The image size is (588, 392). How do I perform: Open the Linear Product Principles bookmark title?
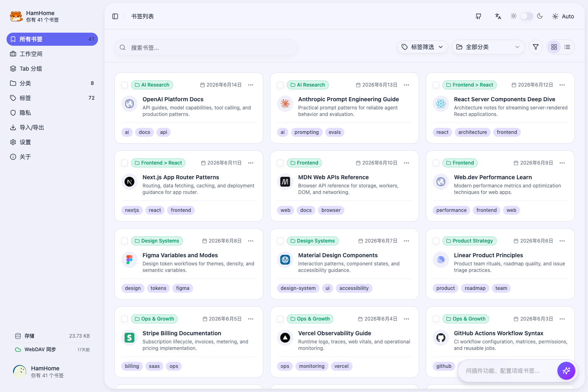(x=488, y=255)
